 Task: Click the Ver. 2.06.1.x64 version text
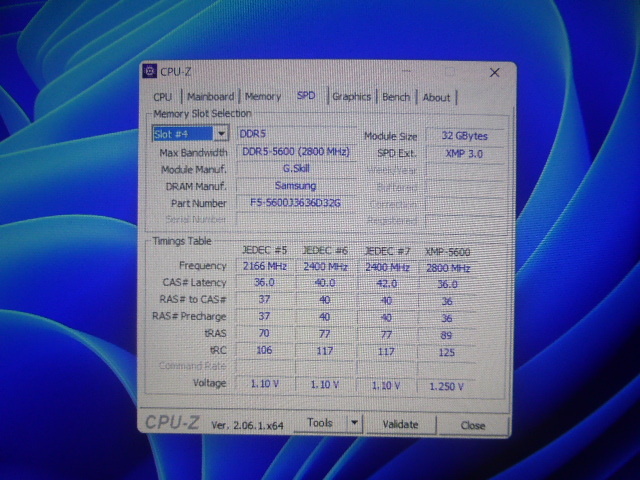pos(247,425)
